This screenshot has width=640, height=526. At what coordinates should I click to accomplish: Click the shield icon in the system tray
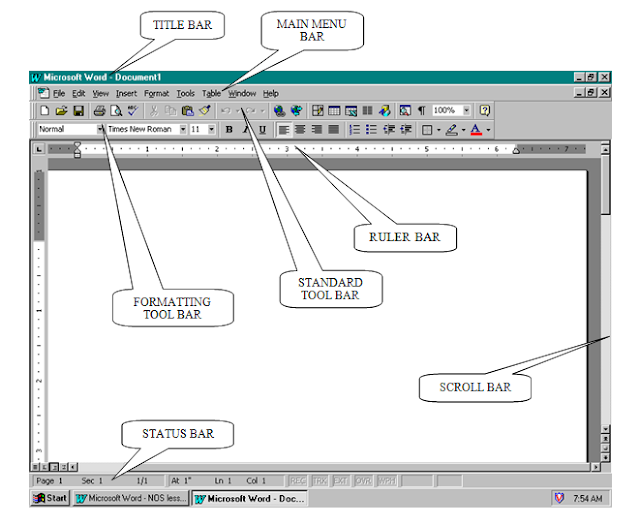pyautogui.click(x=559, y=498)
